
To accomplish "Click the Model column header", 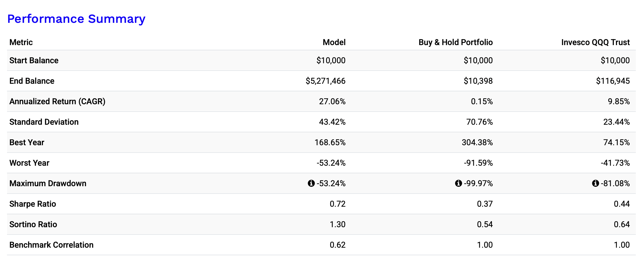I will 334,42.
